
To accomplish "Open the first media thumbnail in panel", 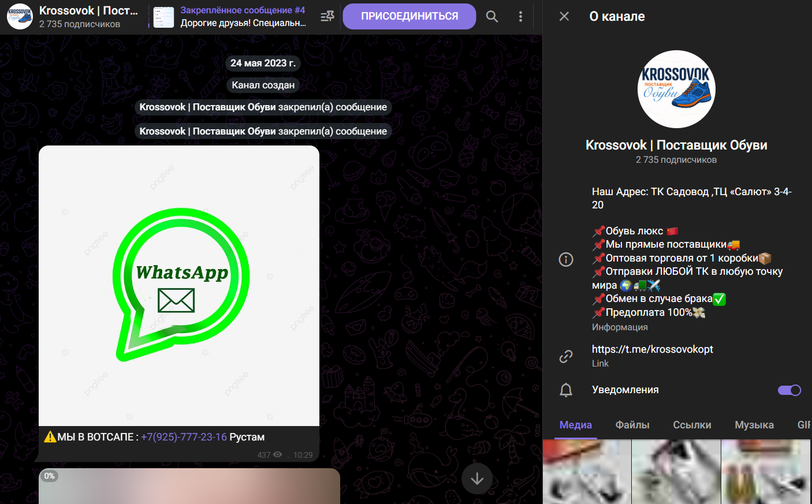I will pos(587,472).
